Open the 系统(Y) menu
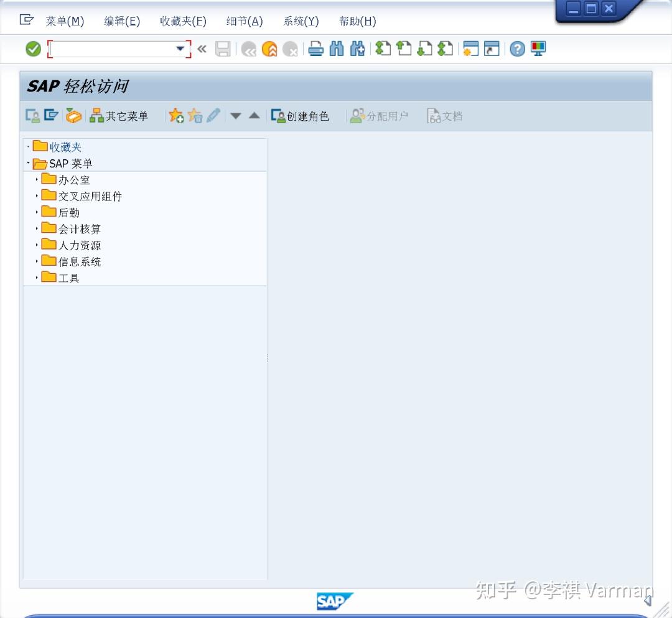The height and width of the screenshot is (618, 672). (x=301, y=21)
